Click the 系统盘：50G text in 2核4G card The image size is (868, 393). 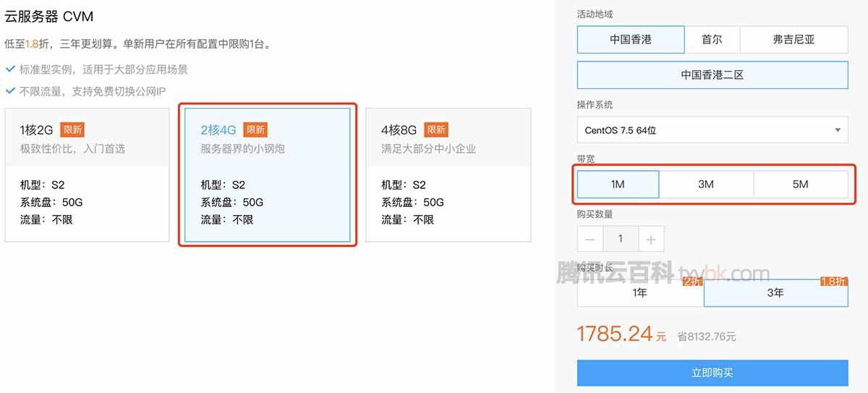(231, 203)
